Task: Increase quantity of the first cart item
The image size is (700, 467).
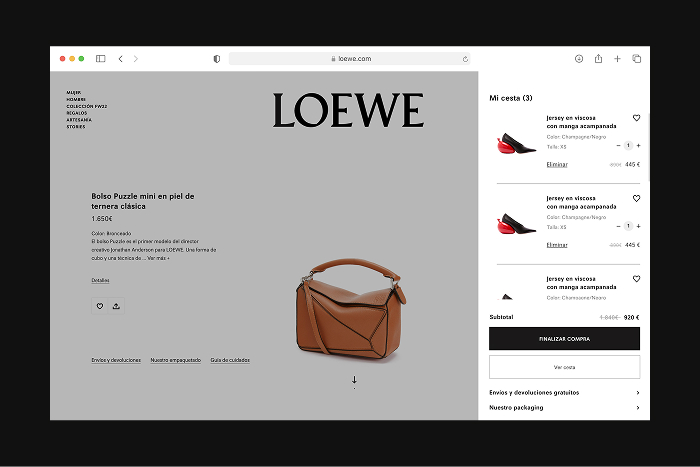Action: 638,145
